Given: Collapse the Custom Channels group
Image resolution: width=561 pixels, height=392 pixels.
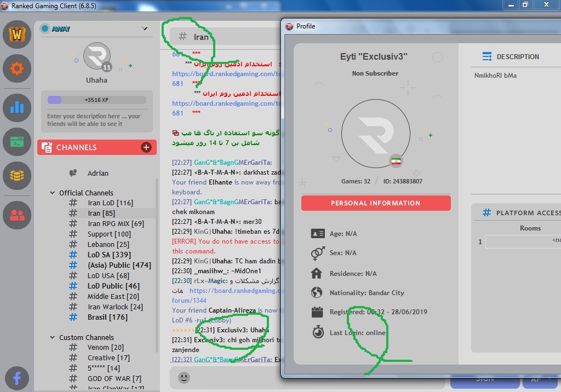Looking at the screenshot, I should click(x=52, y=337).
